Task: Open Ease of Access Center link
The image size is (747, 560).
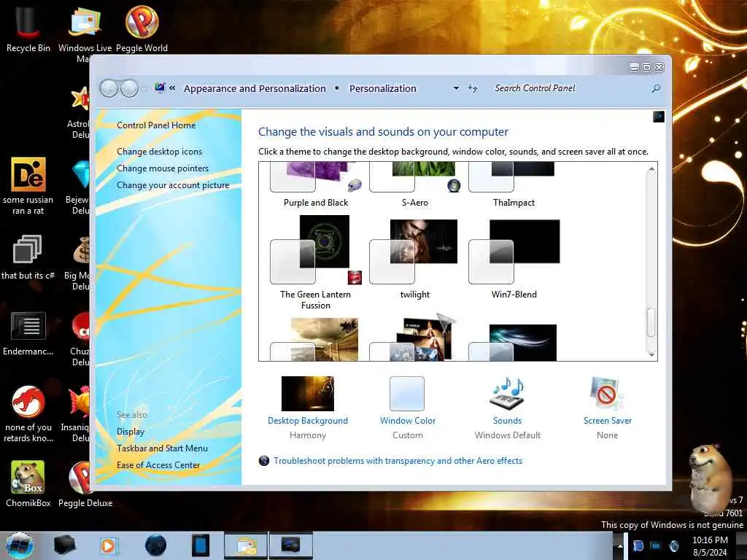Action: click(158, 464)
